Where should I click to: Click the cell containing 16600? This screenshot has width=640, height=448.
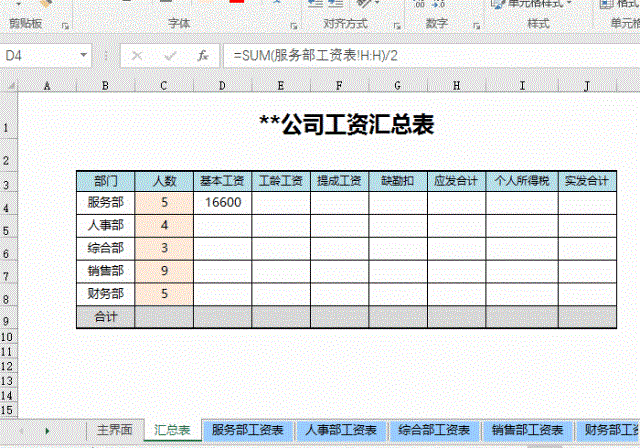coord(222,203)
